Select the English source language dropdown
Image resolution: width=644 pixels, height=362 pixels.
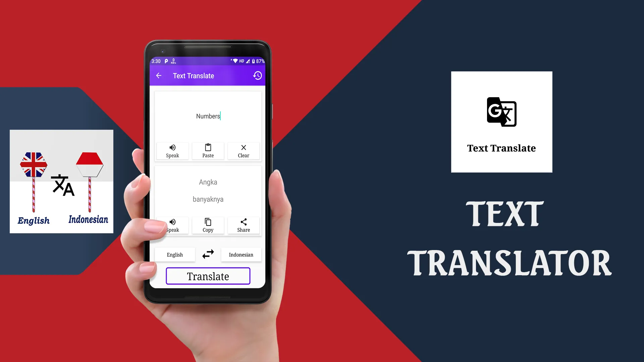[x=175, y=254]
